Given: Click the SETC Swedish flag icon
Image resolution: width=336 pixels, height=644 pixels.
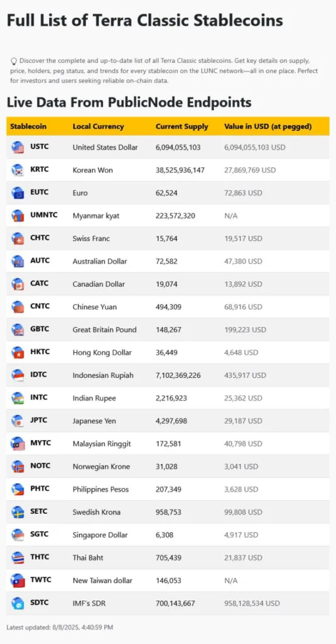Looking at the screenshot, I should [18, 512].
